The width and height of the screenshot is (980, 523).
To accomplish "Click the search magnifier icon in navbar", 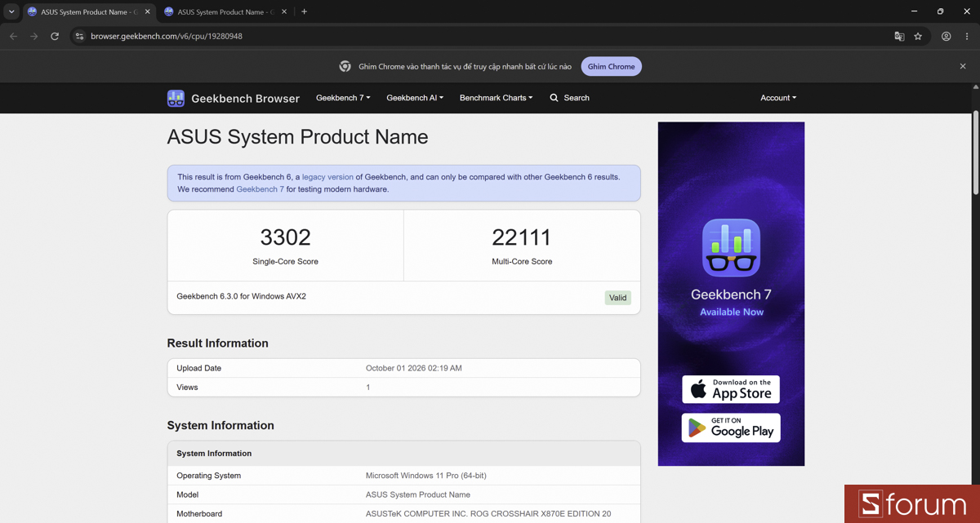I will 554,98.
